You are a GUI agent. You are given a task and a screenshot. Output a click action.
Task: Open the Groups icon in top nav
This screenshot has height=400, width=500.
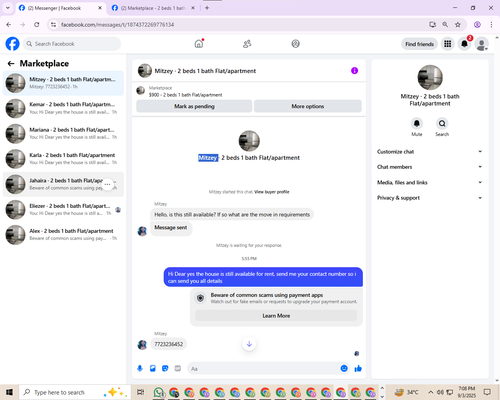296,44
